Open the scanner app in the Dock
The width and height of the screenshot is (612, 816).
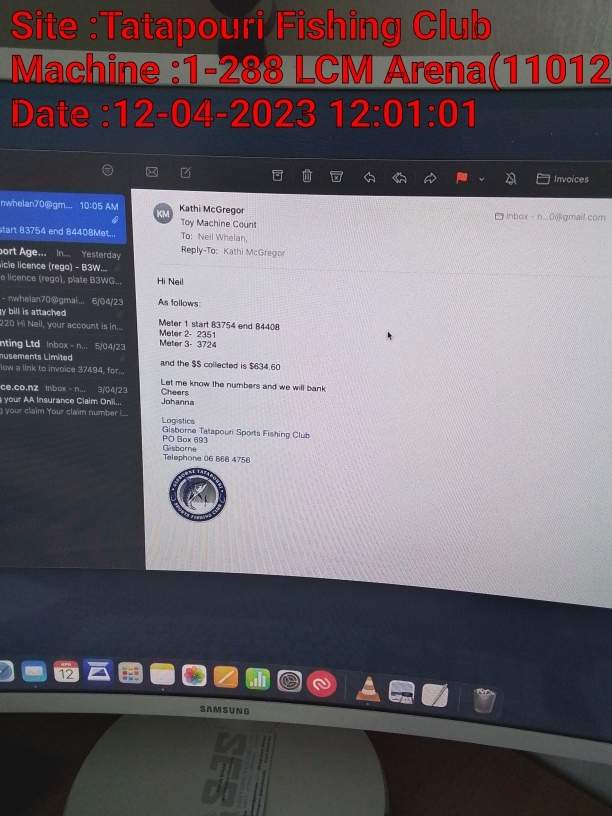click(x=98, y=673)
